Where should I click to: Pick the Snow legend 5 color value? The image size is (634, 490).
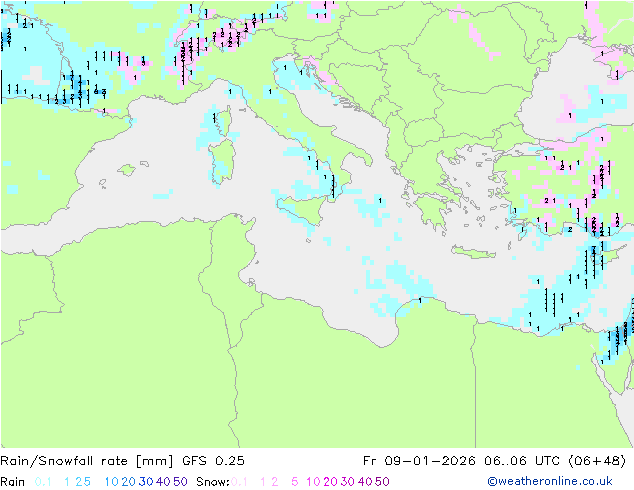294,482
